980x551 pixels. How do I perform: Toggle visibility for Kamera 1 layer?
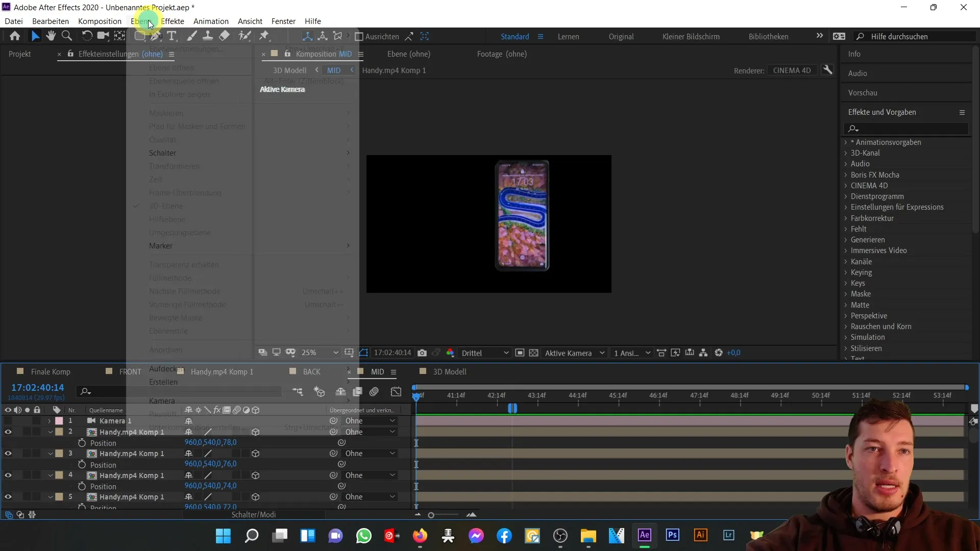pyautogui.click(x=8, y=420)
